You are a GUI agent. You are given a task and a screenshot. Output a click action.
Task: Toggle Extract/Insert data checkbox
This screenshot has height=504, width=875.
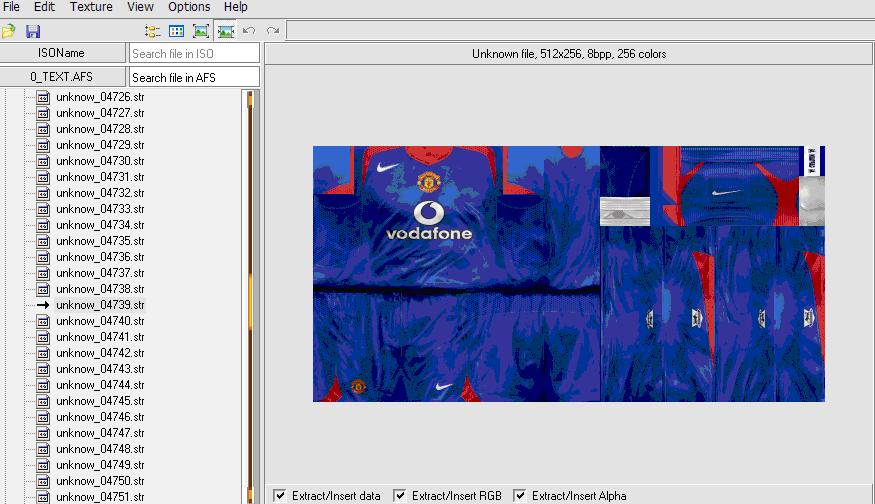pyautogui.click(x=280, y=495)
